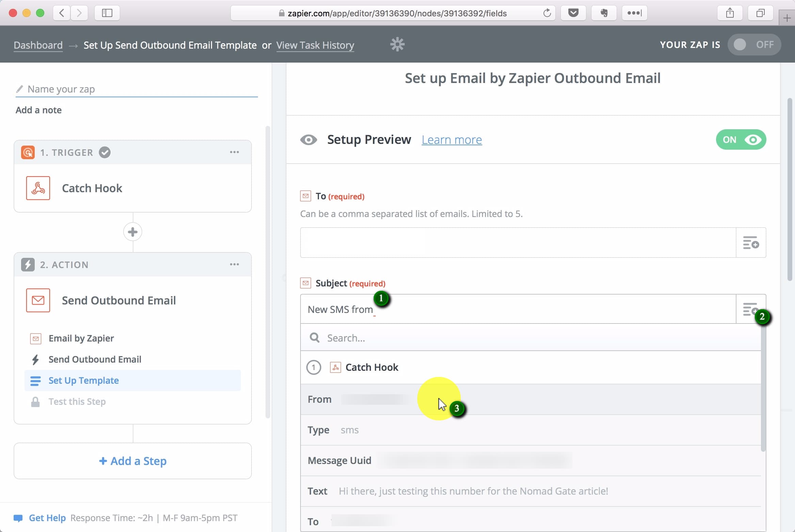795x532 pixels.
Task: Click the Name your zap field
Action: click(137, 89)
